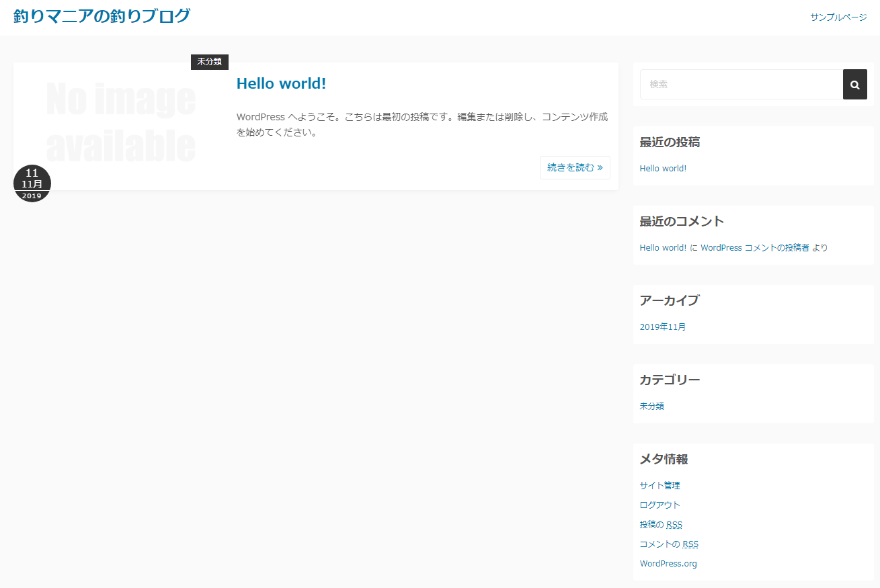Go to 釣りマニアの釣りブログ site title
The image size is (880, 588).
[102, 16]
